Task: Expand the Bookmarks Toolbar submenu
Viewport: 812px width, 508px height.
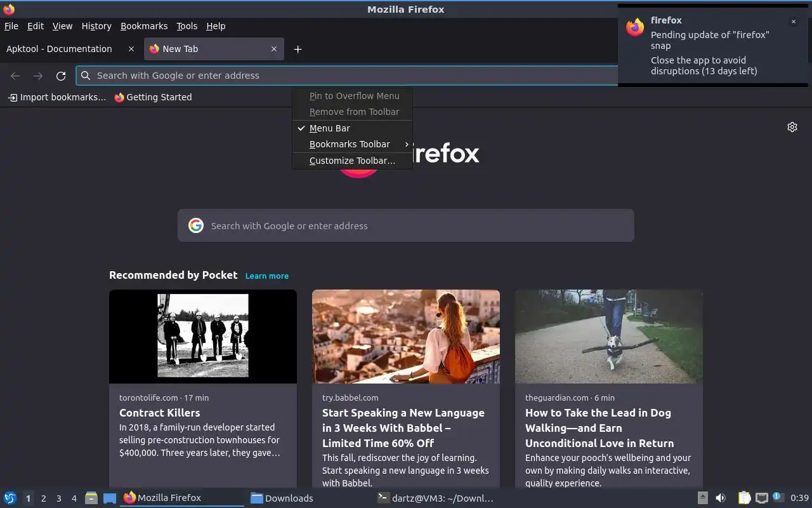Action: tap(352, 144)
